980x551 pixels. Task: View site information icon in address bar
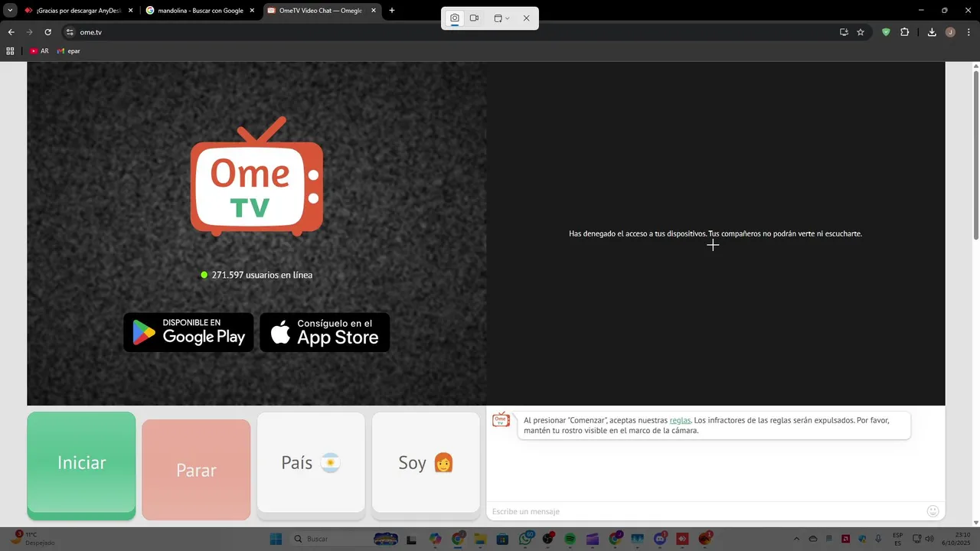[x=70, y=32]
